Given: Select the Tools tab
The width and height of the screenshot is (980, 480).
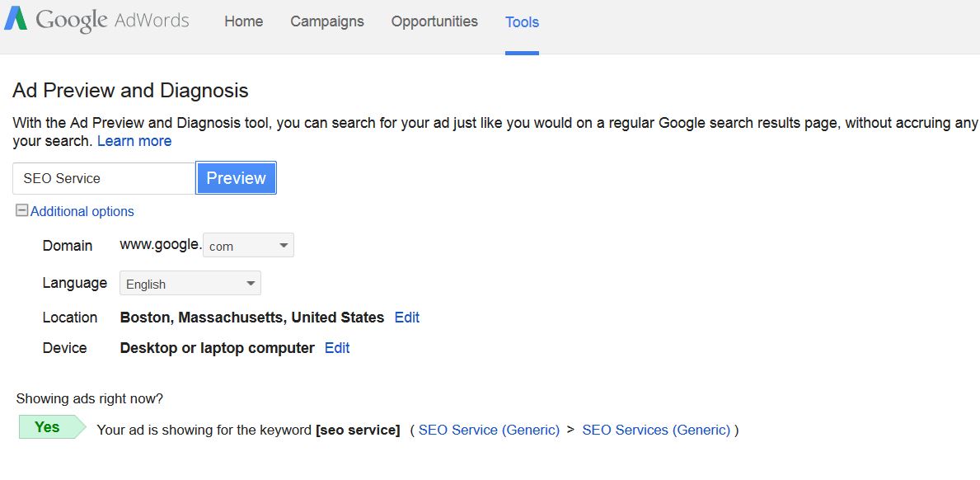Looking at the screenshot, I should (x=522, y=22).
